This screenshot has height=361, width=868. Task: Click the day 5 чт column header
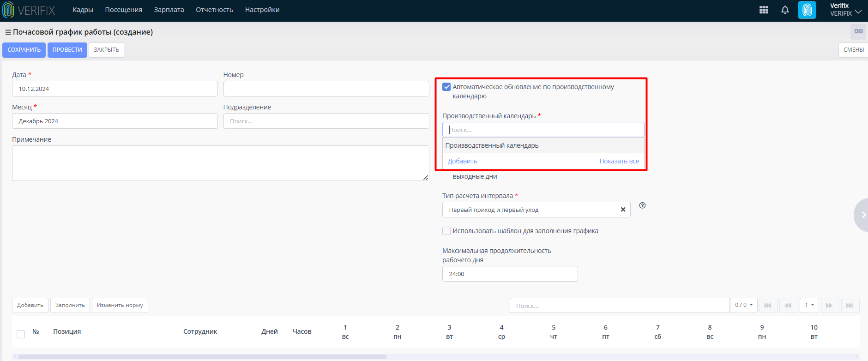[x=554, y=332]
